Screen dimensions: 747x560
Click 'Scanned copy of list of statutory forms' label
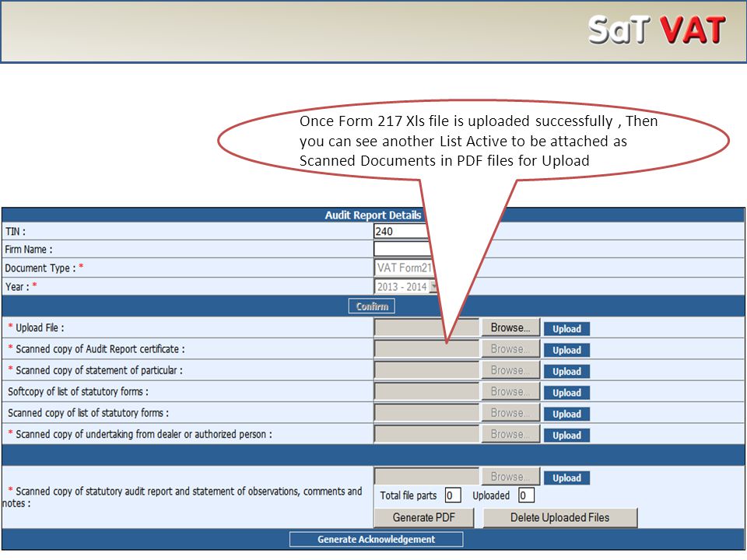click(x=88, y=413)
